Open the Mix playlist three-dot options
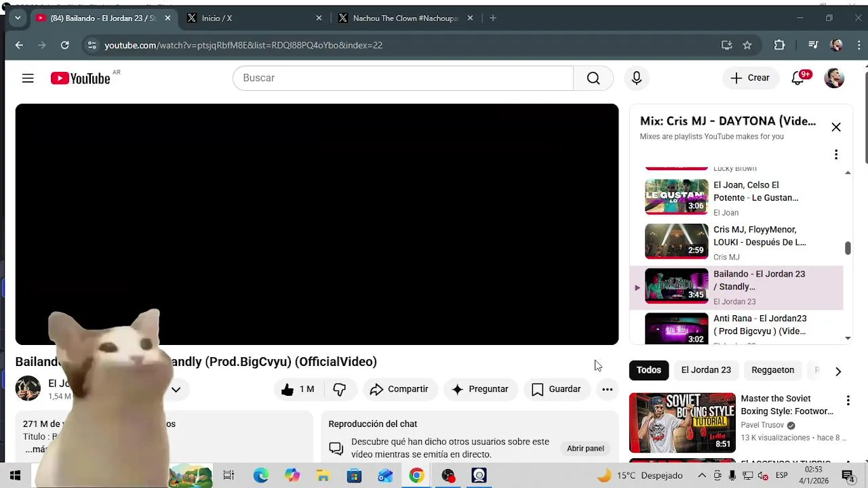This screenshot has height=488, width=868. pos(836,155)
